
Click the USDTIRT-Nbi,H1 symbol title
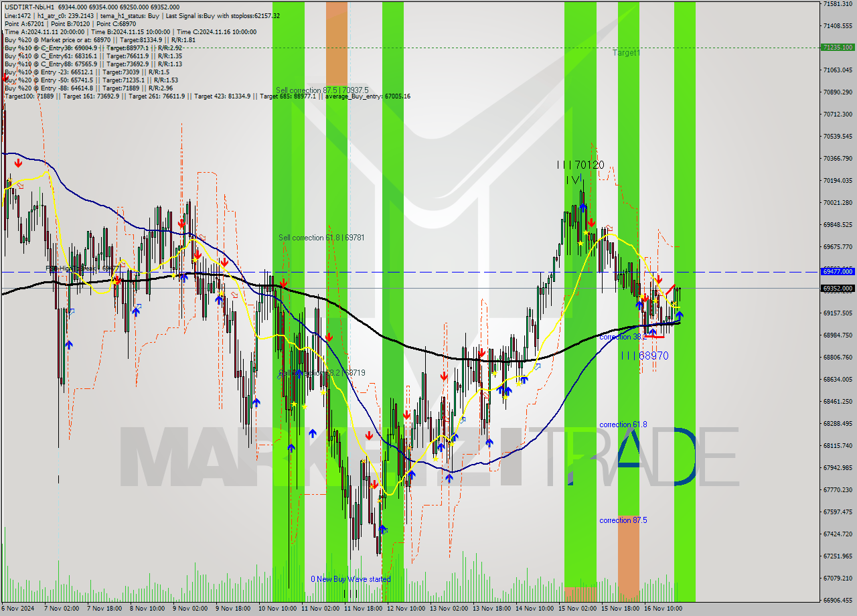pos(29,7)
